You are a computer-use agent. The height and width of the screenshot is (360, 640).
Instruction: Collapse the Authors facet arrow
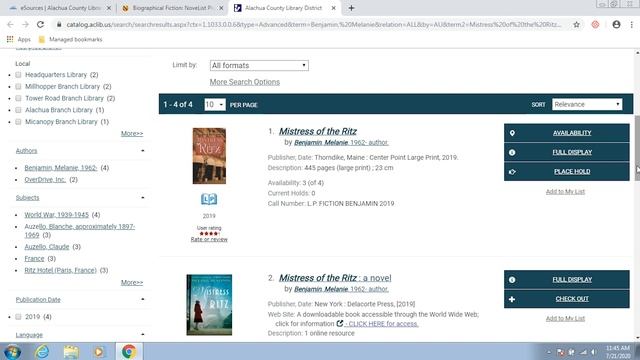pyautogui.click(x=142, y=151)
